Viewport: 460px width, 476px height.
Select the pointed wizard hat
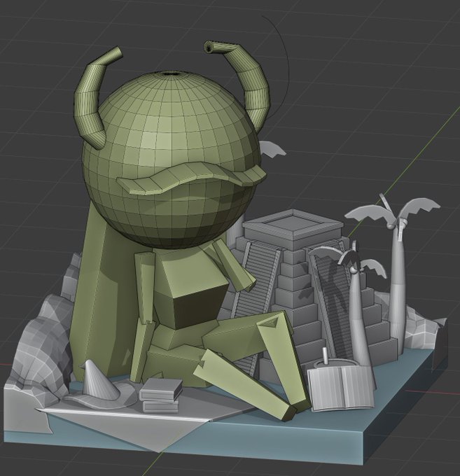pos(100,386)
